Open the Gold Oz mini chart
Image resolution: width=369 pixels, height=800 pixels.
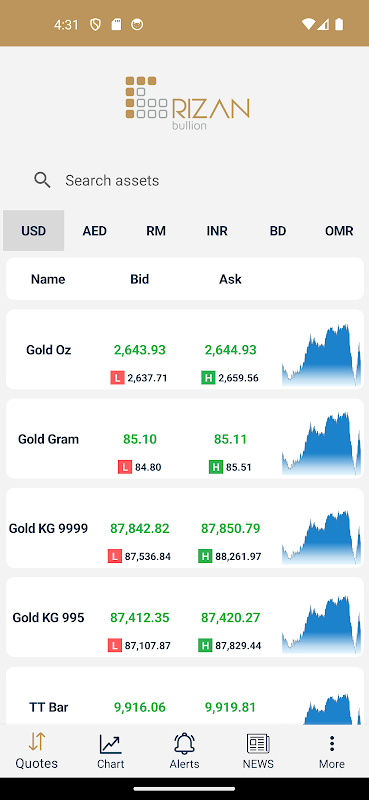322,355
